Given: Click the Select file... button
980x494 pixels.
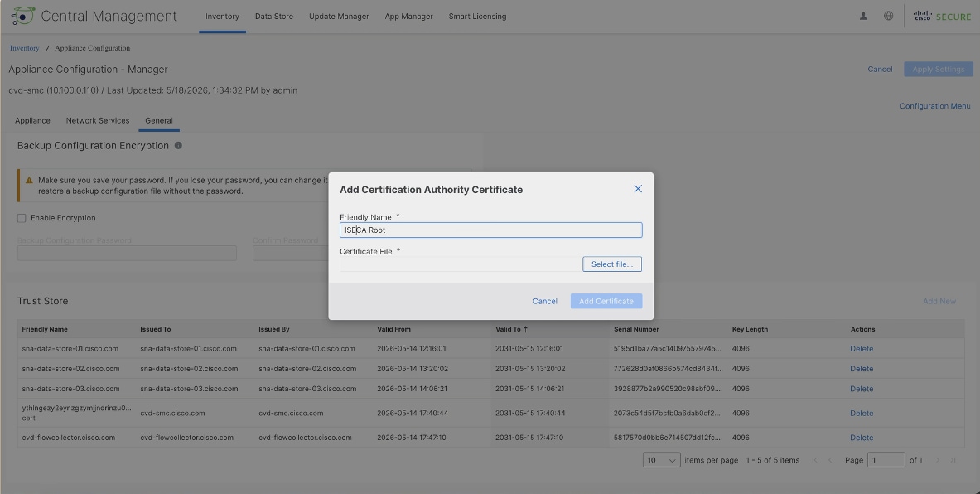Looking at the screenshot, I should pyautogui.click(x=612, y=264).
